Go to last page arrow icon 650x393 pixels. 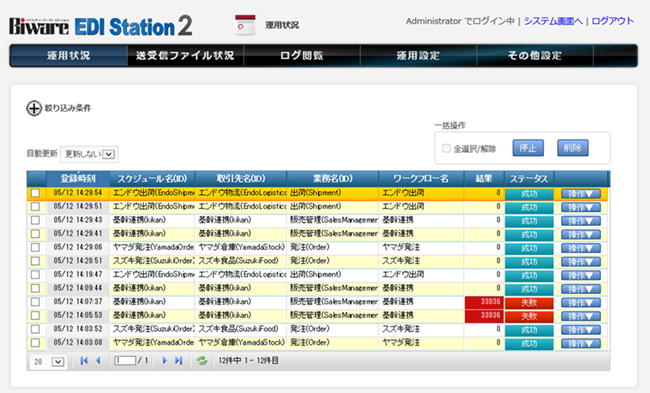pyautogui.click(x=178, y=361)
